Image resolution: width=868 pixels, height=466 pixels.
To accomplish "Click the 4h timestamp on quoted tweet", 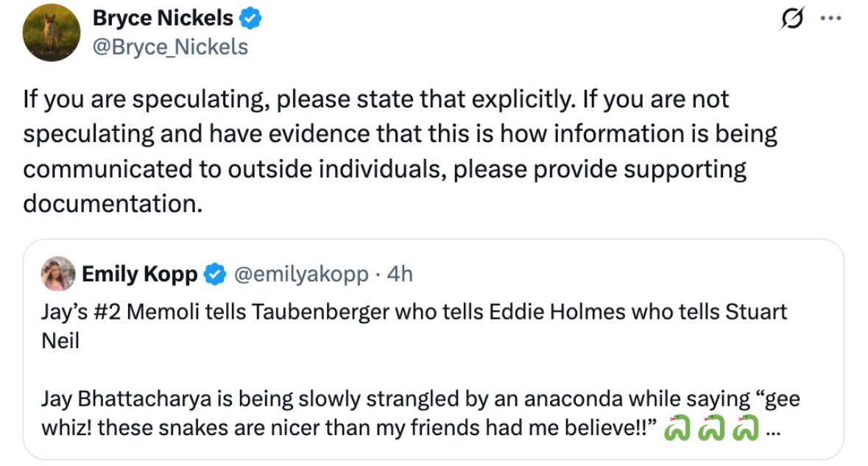I will [x=400, y=274].
